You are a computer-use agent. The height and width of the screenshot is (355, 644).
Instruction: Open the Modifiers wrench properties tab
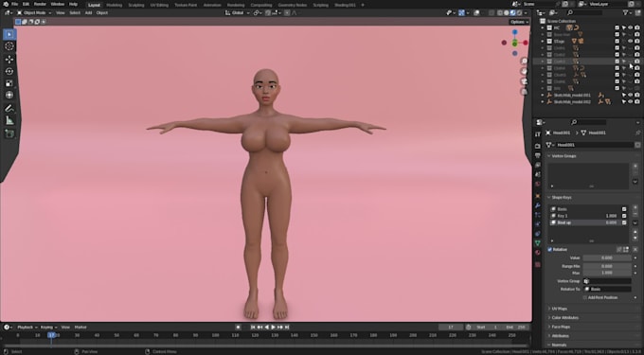click(x=538, y=205)
